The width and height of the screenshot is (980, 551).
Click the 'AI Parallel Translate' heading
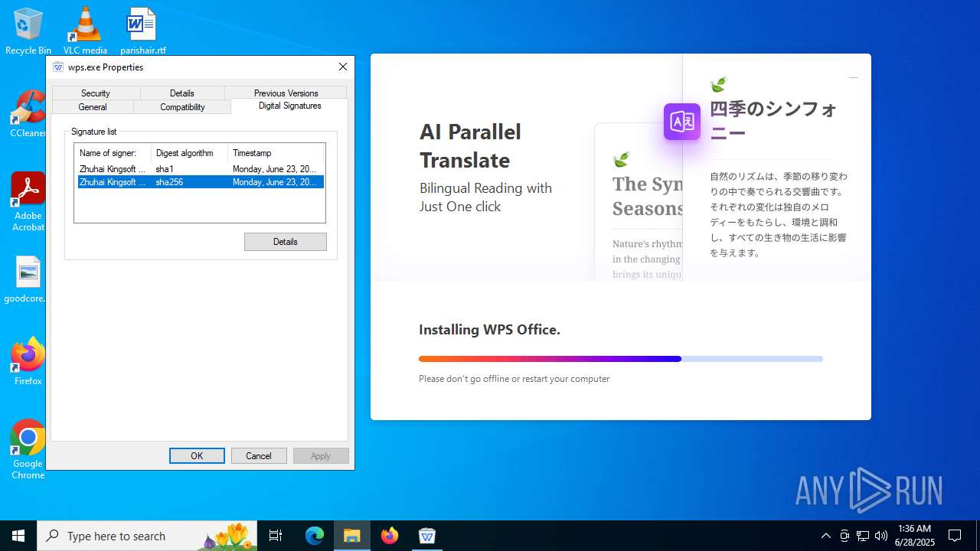pyautogui.click(x=470, y=146)
